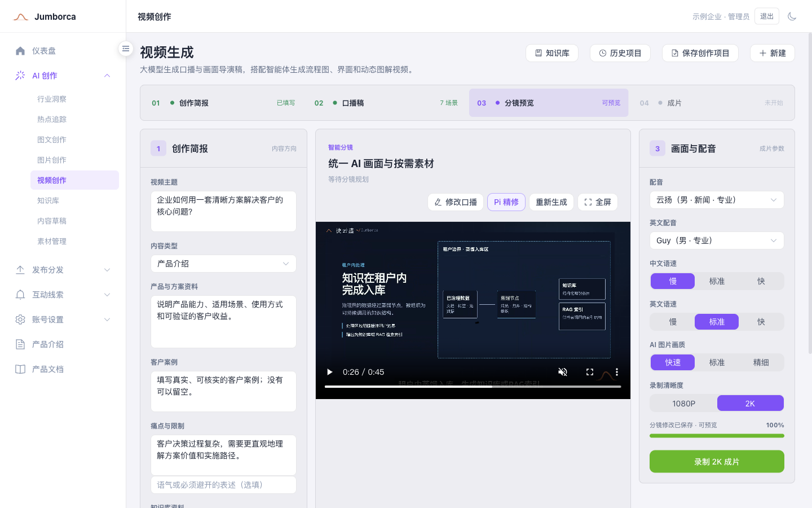Go to step 04 成片
812x508 pixels.
pos(712,103)
